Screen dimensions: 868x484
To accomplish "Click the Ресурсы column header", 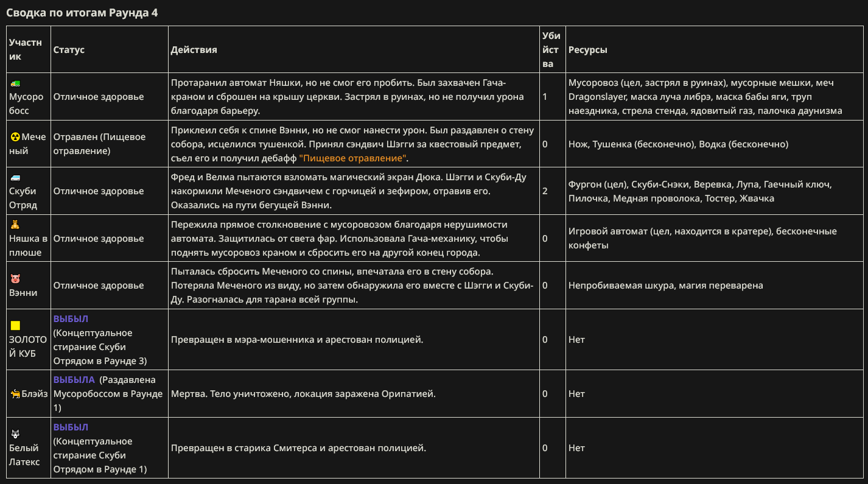I will (587, 50).
